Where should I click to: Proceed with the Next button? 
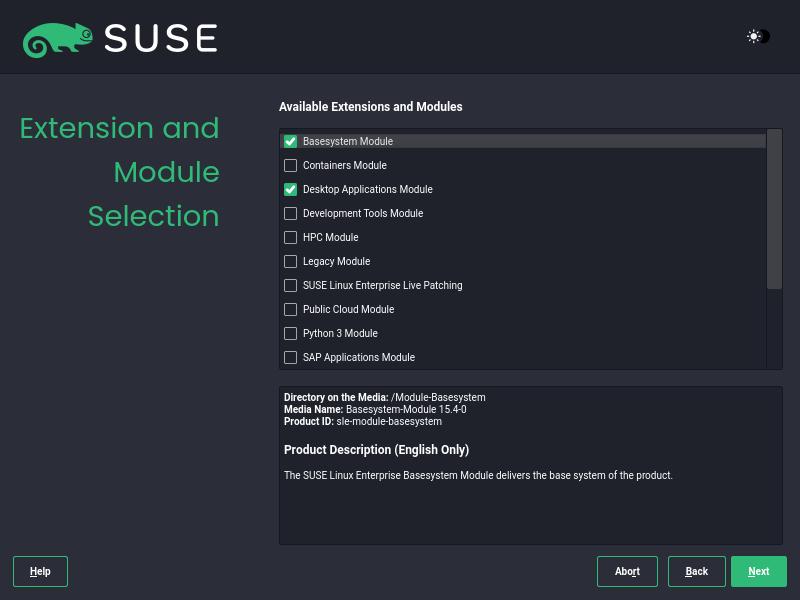point(759,572)
